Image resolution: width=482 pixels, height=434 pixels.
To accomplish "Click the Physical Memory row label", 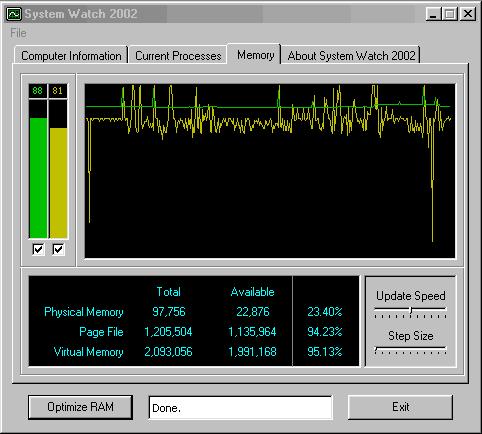I will (x=84, y=312).
